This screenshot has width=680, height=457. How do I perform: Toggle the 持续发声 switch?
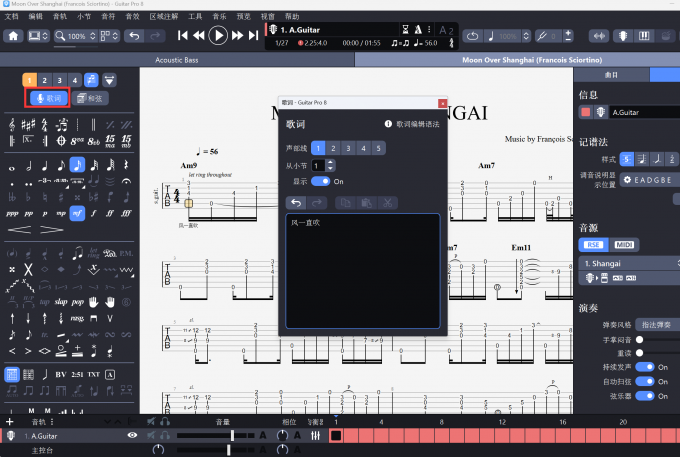pos(647,367)
